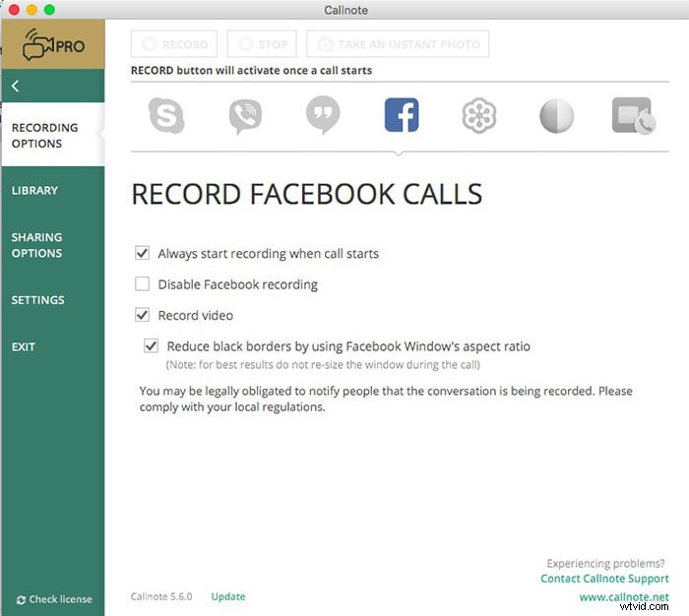Screen dimensions: 689x616
Task: Choose Exit in the sidebar
Action: pyautogui.click(x=24, y=346)
